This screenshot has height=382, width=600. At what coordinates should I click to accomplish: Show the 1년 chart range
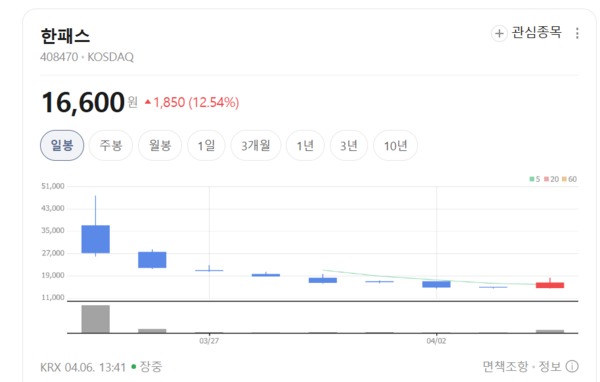tap(305, 145)
